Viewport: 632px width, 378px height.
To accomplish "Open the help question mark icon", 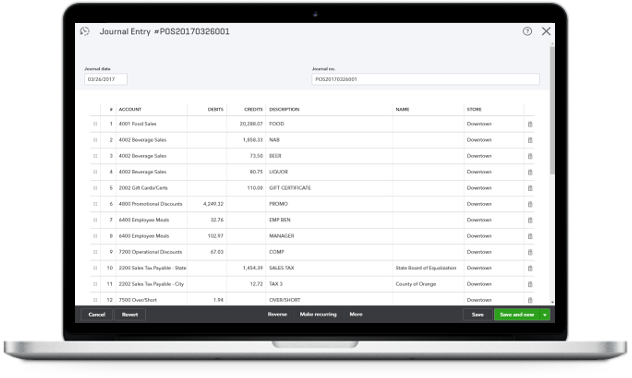I will [x=527, y=31].
